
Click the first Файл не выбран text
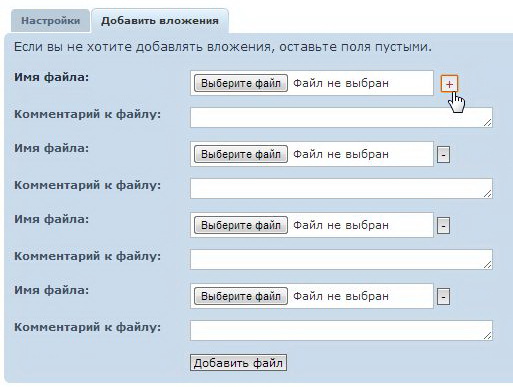(341, 83)
